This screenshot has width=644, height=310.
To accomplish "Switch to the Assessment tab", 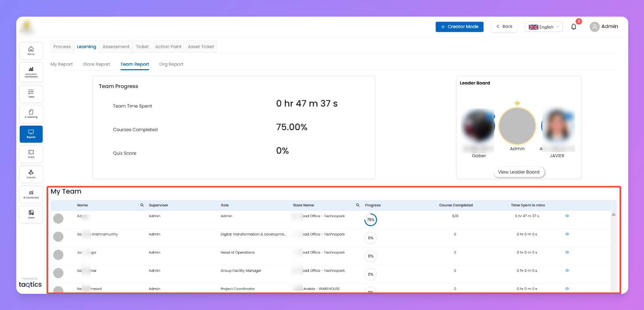I will coord(116,46).
